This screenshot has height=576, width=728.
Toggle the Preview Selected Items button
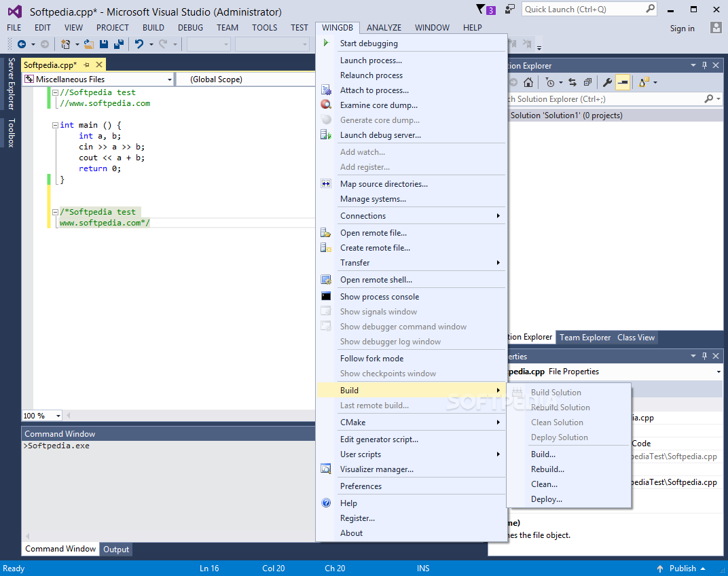click(623, 83)
